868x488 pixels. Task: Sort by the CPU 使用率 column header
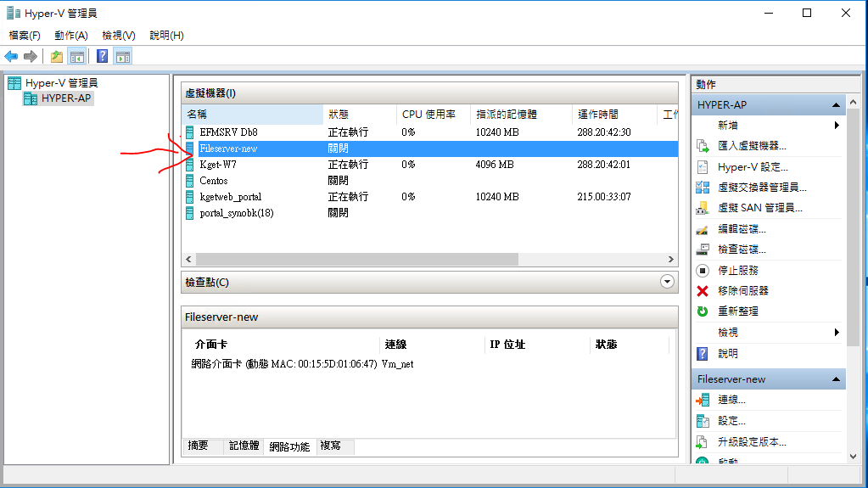coord(434,114)
